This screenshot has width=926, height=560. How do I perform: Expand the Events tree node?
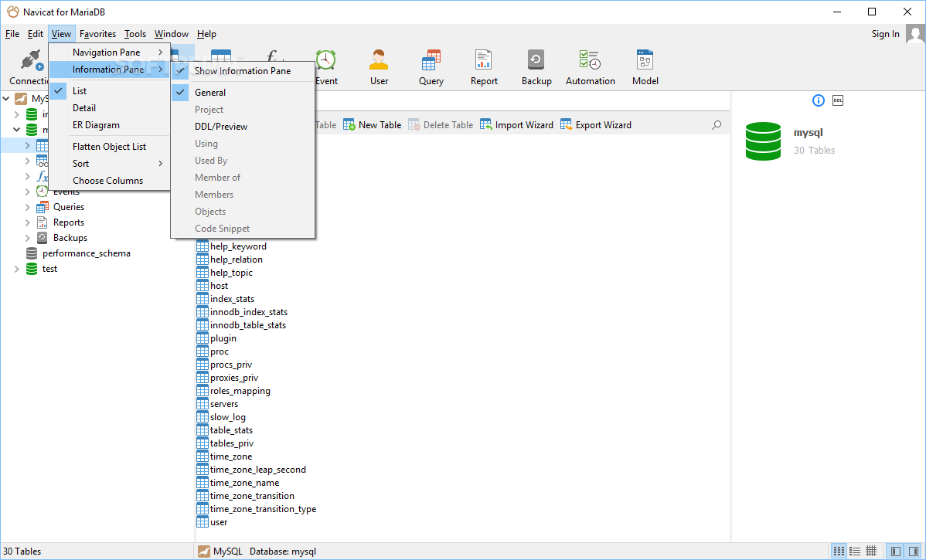click(x=27, y=192)
